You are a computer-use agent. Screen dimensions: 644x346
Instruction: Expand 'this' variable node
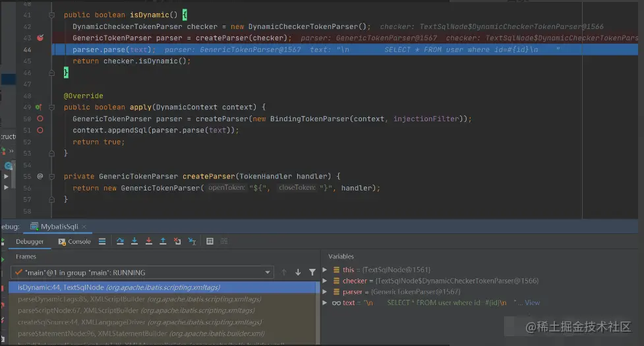coord(325,270)
